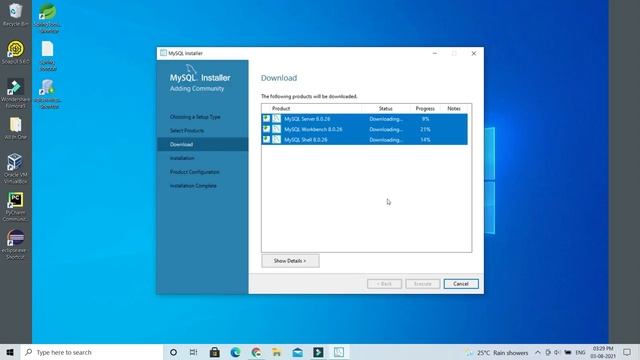Expand Show Details in MySQL Installer
This screenshot has height=360, width=640.
(x=290, y=261)
